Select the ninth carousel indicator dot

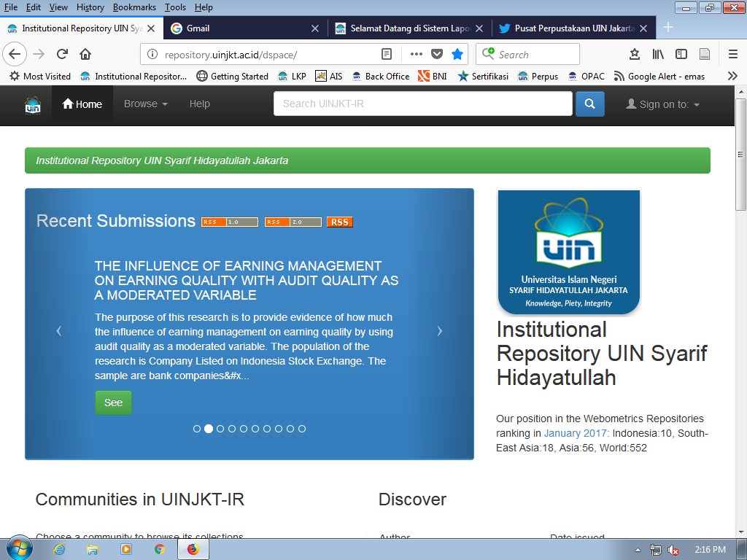point(290,429)
